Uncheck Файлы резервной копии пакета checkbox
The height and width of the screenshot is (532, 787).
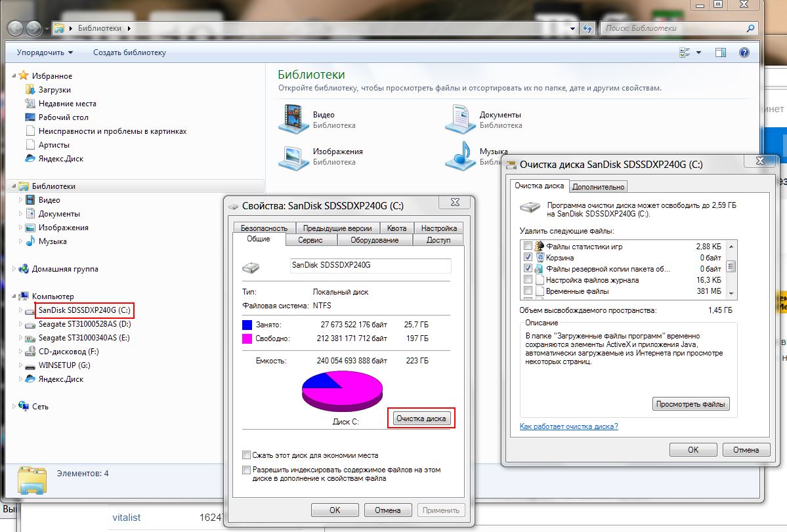(x=528, y=269)
